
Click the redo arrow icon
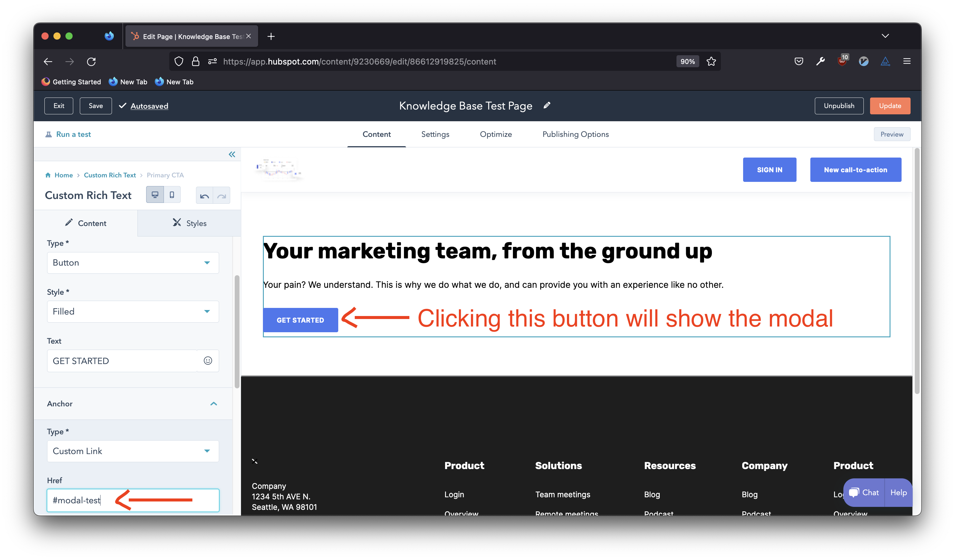[x=222, y=195]
